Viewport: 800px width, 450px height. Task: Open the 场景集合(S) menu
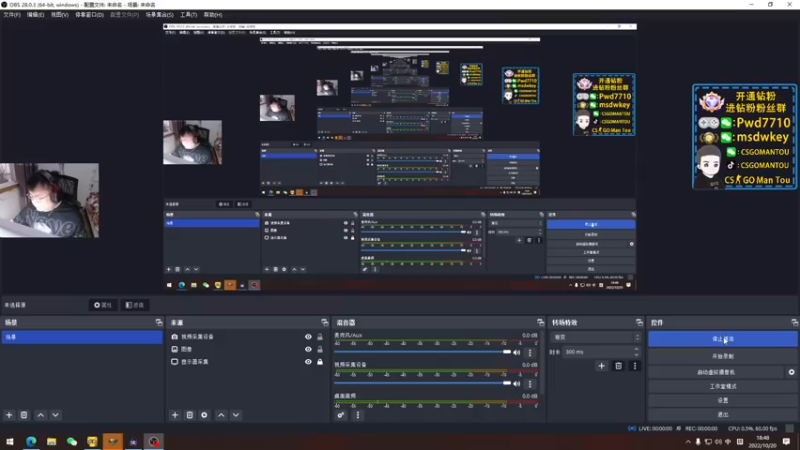(x=159, y=15)
